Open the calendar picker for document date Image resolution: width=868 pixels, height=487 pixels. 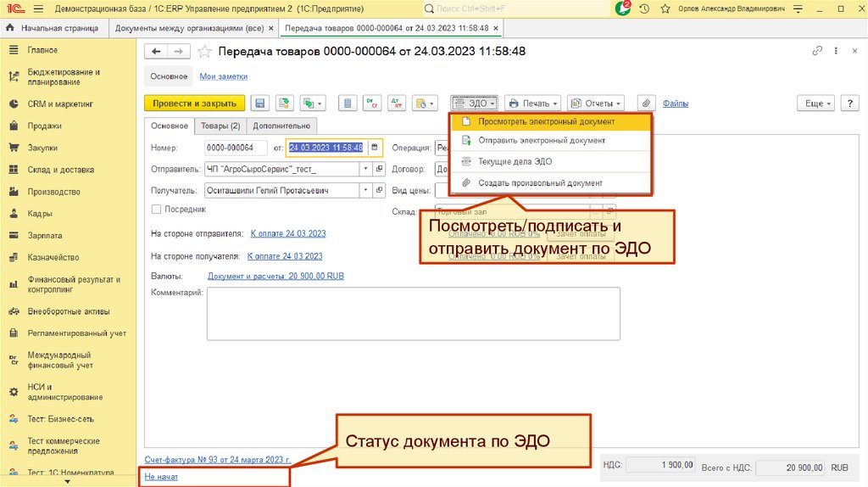pyautogui.click(x=375, y=148)
